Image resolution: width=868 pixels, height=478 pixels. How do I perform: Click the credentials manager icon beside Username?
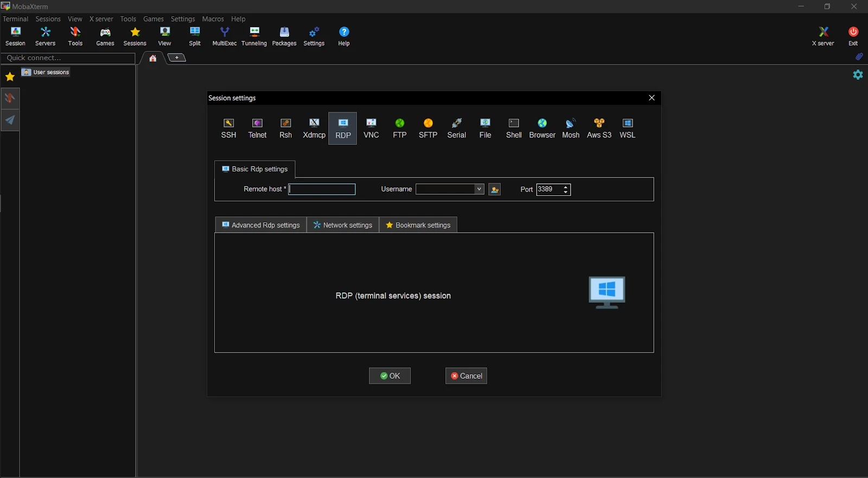(x=494, y=189)
